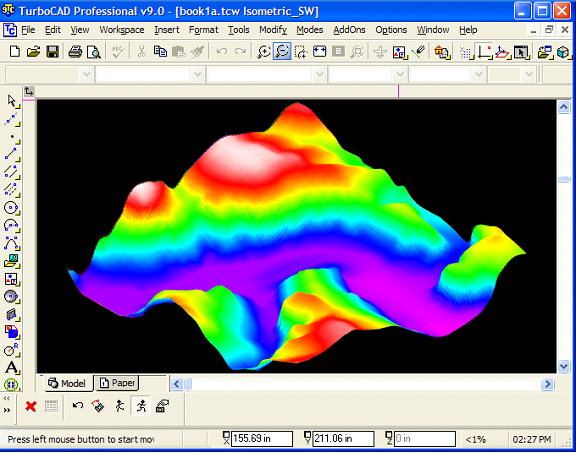Open the second property toolbar combo box
Image resolution: width=576 pixels, height=453 pixels.
pyautogui.click(x=150, y=75)
